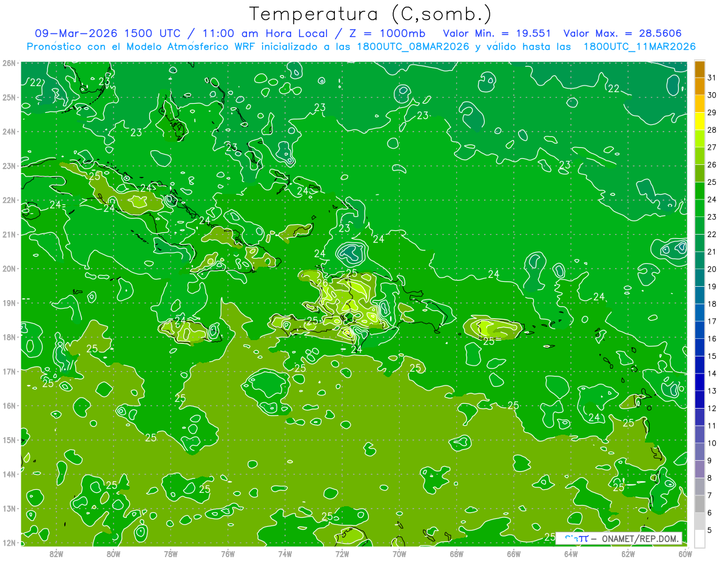Click the '30' label on the color scale

712,95
